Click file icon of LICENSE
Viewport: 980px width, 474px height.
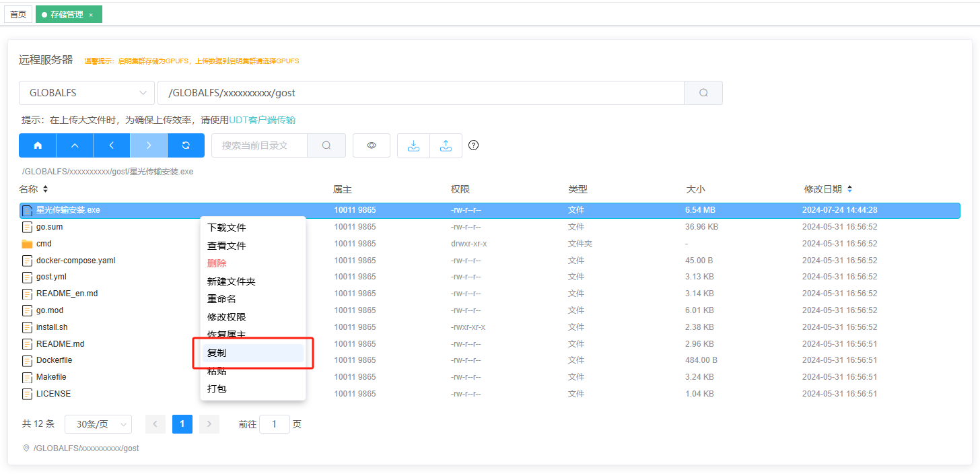point(27,394)
